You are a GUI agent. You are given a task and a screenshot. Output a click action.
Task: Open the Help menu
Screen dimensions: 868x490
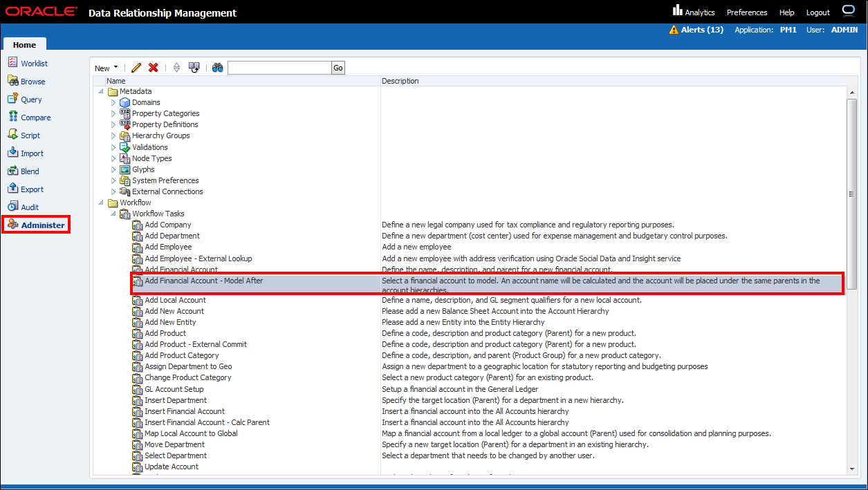coord(787,12)
